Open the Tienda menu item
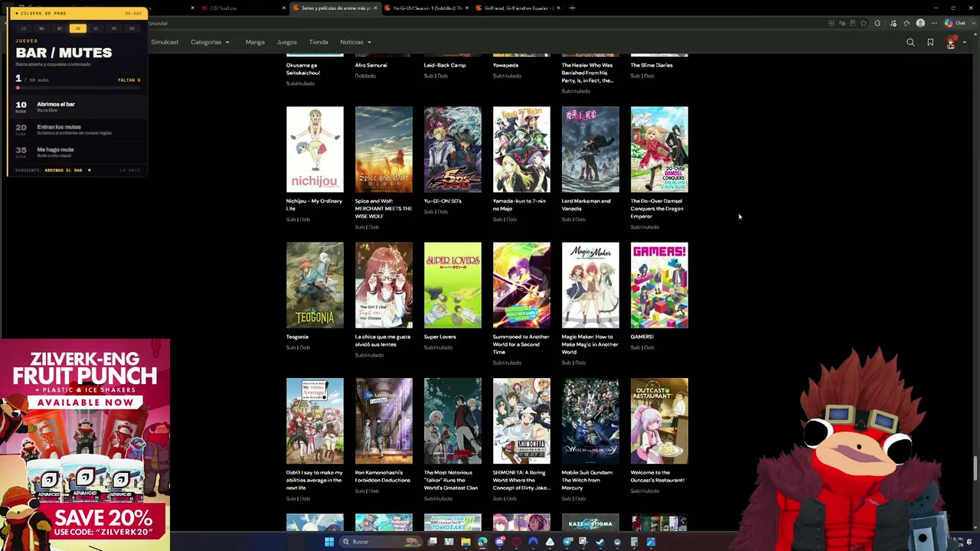The image size is (980, 551). [318, 42]
